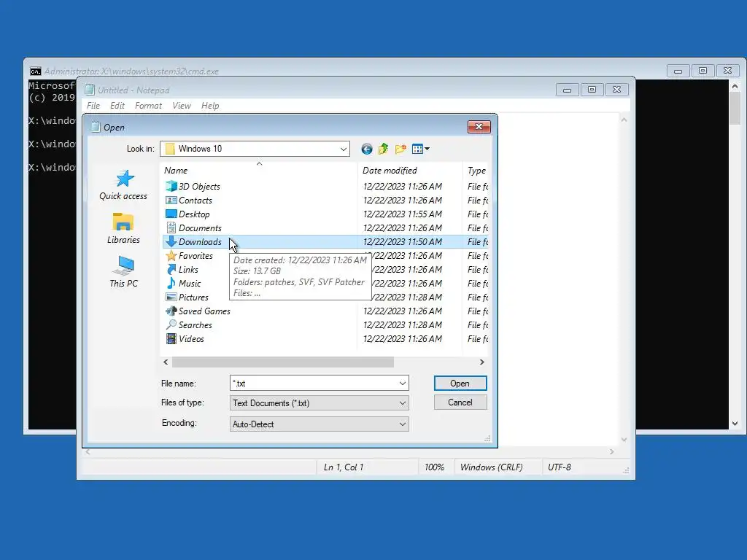Click the Open dialog title icon
The image size is (747, 560).
pyautogui.click(x=96, y=127)
